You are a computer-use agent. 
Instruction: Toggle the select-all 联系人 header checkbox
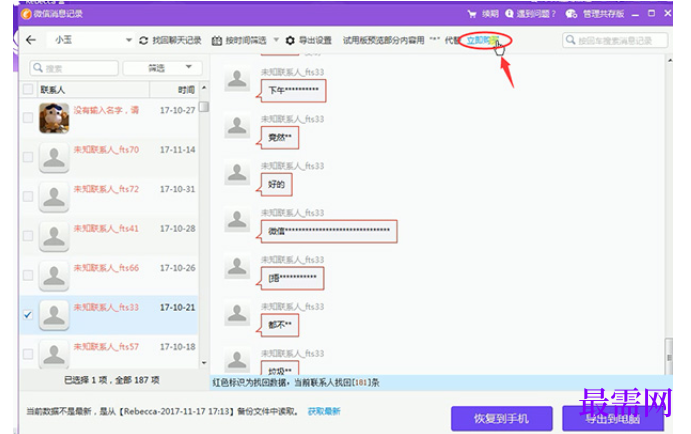pos(28,89)
